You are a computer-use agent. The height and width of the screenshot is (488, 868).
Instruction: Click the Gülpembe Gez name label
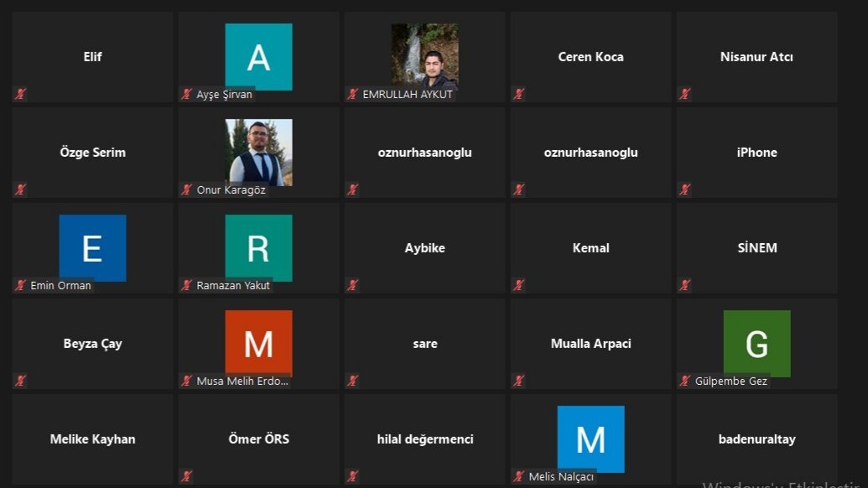coord(730,382)
